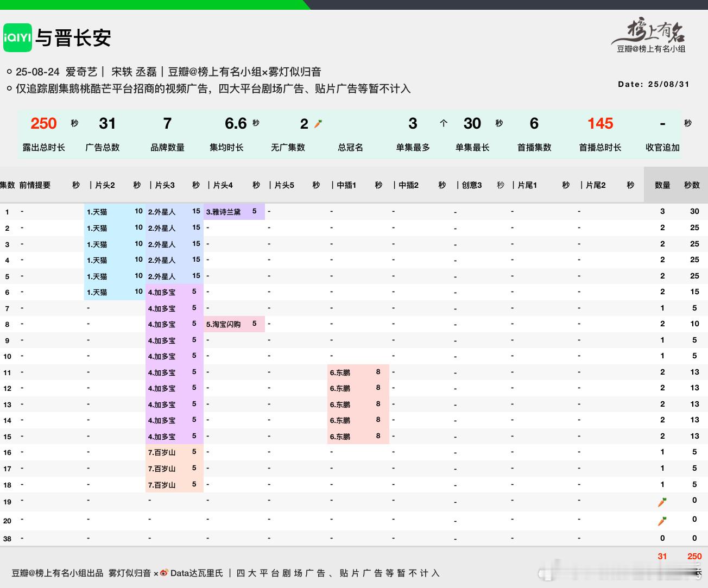Click the episode number 38 row label
Viewport: 708px width, 588px height.
pos(7,539)
